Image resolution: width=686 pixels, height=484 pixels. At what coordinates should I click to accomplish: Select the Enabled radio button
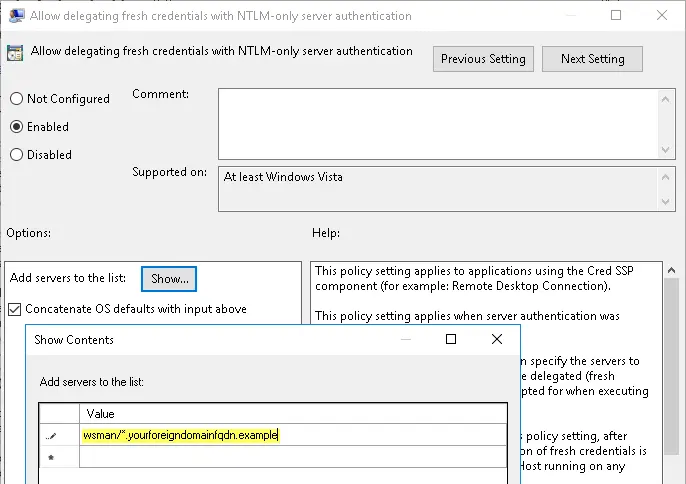point(17,127)
